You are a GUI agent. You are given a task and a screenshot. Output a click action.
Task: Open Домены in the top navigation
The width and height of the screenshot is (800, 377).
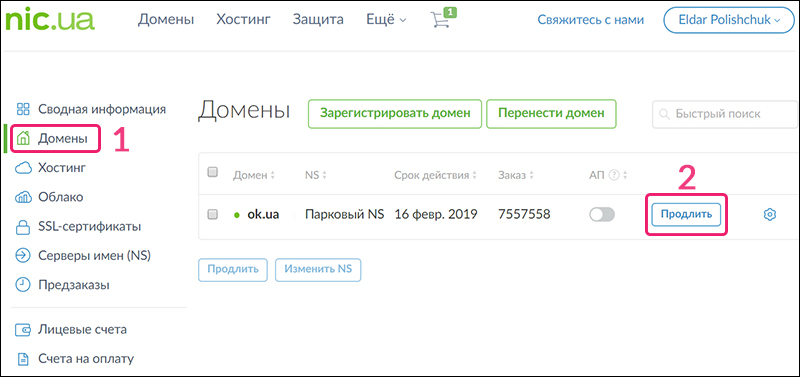coord(166,20)
